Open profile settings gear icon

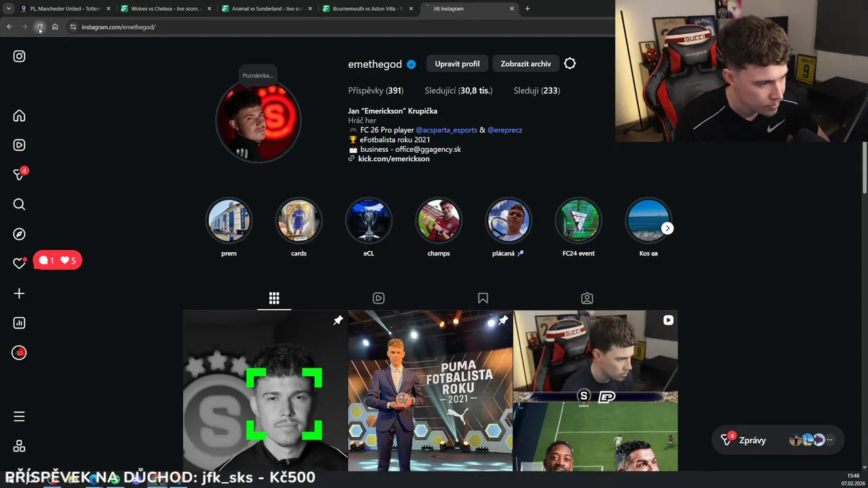pos(570,64)
